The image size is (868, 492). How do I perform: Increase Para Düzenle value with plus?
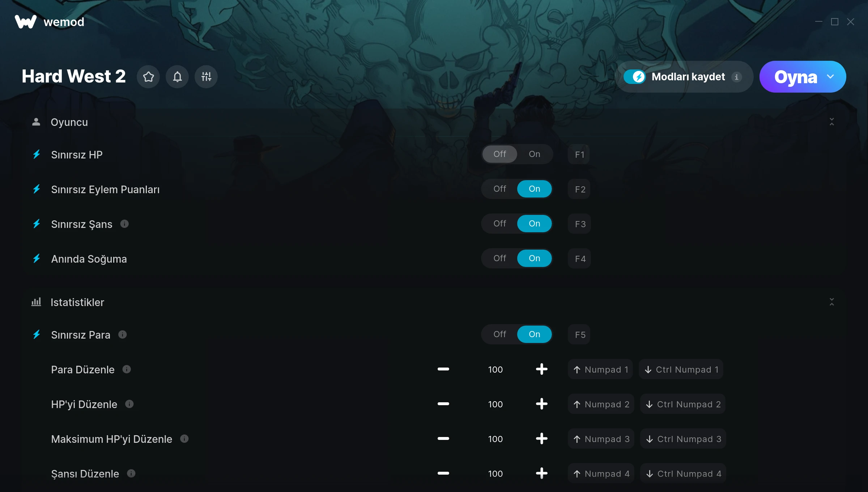point(541,369)
